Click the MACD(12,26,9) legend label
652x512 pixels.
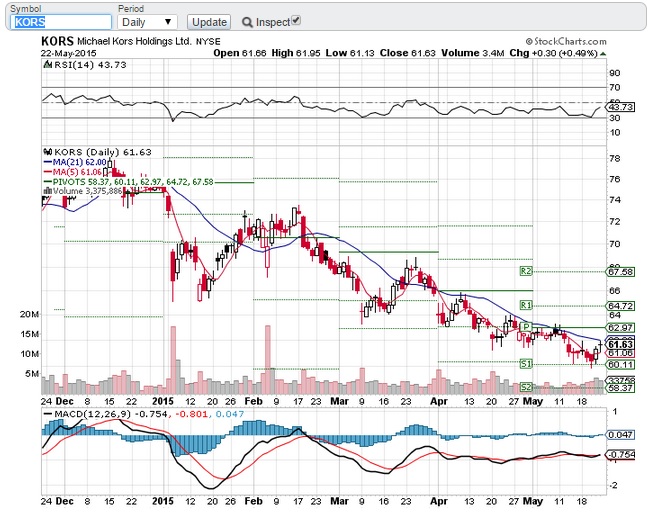[93, 414]
